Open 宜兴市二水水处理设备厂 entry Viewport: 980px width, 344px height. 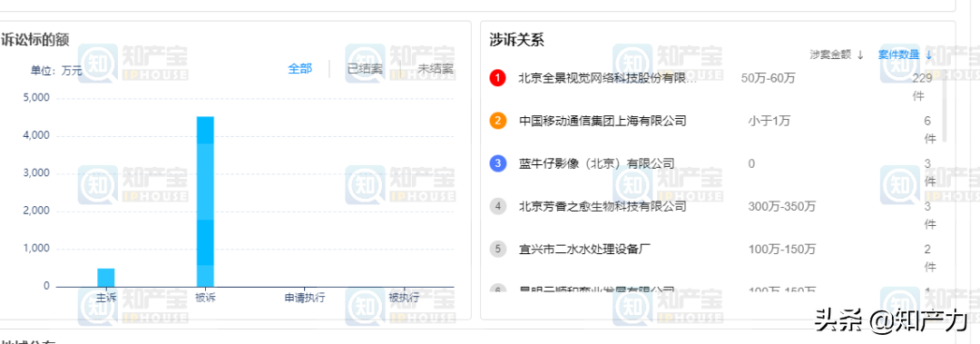(585, 249)
